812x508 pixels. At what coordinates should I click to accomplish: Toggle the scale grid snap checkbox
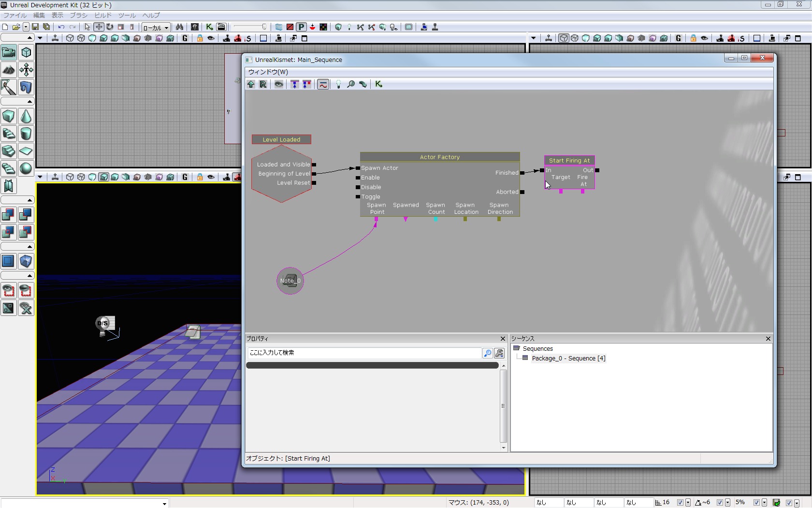[756, 503]
